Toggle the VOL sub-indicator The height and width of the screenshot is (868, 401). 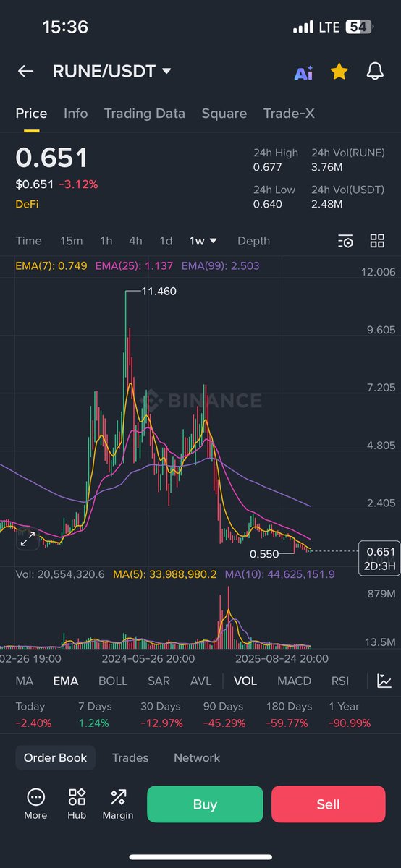(x=245, y=681)
